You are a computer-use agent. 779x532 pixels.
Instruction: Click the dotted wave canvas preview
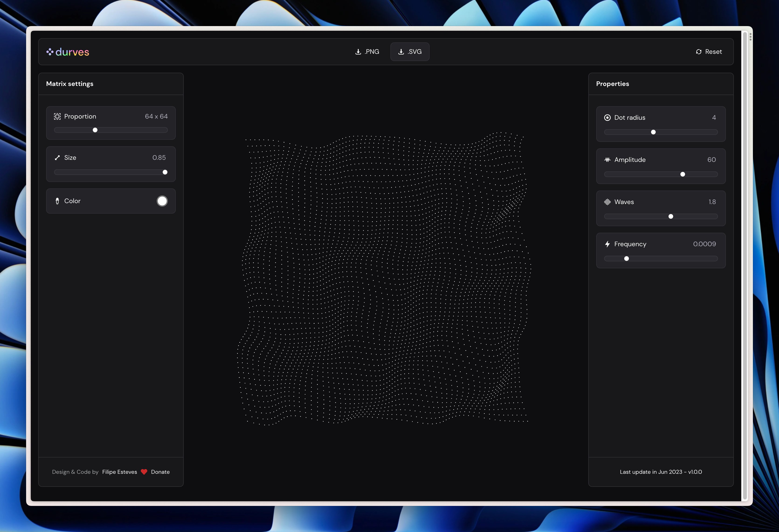(386, 278)
